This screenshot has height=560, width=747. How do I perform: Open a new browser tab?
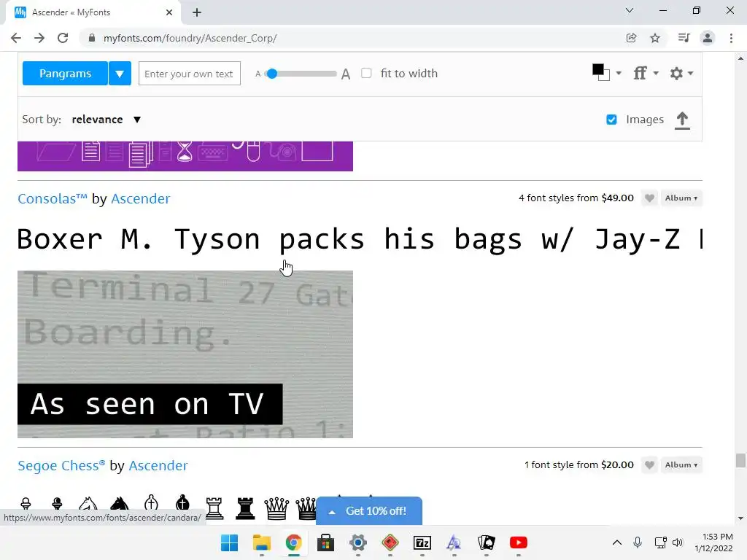pyautogui.click(x=197, y=12)
